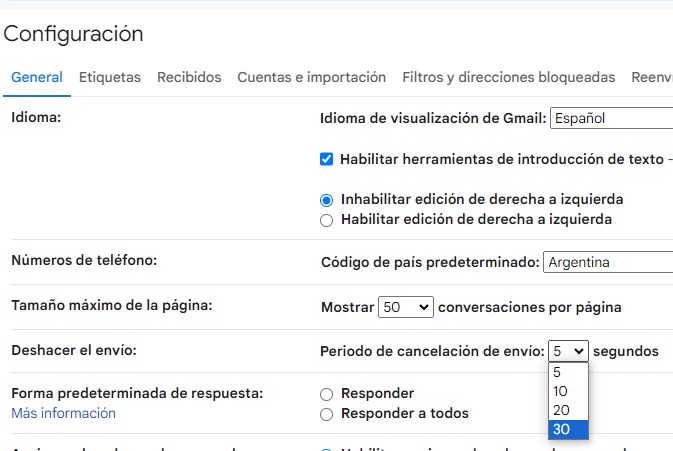Switch to the Etiquetas tab
673x451 pixels.
tap(109, 77)
